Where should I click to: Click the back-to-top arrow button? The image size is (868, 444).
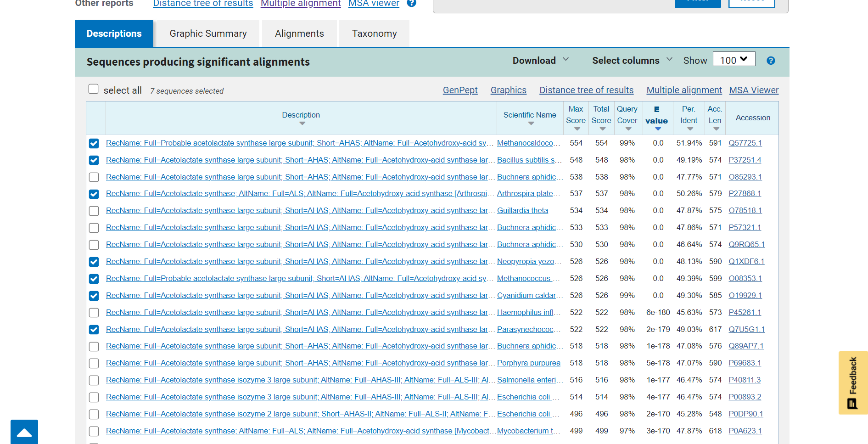pos(24,432)
